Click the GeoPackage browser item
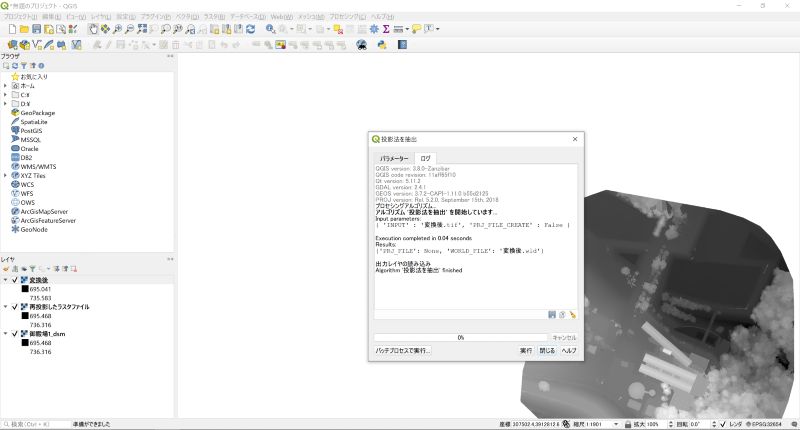Viewport: 800px width, 430px height. click(x=37, y=113)
